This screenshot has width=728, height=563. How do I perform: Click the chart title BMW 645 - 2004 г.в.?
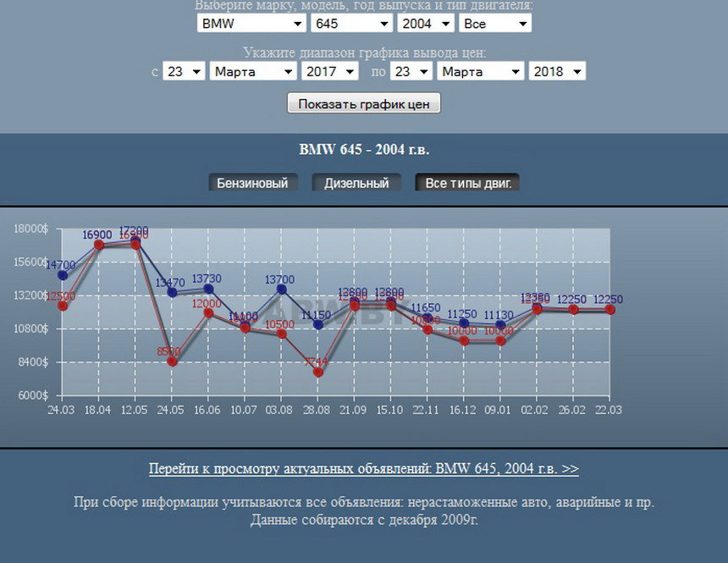pyautogui.click(x=364, y=150)
